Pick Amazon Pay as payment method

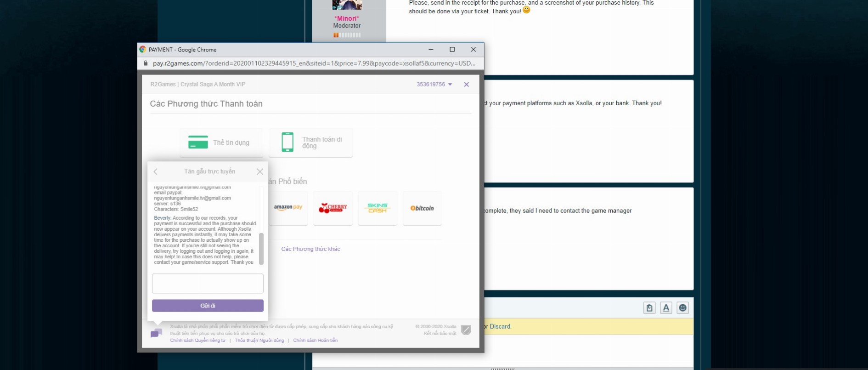click(x=288, y=208)
